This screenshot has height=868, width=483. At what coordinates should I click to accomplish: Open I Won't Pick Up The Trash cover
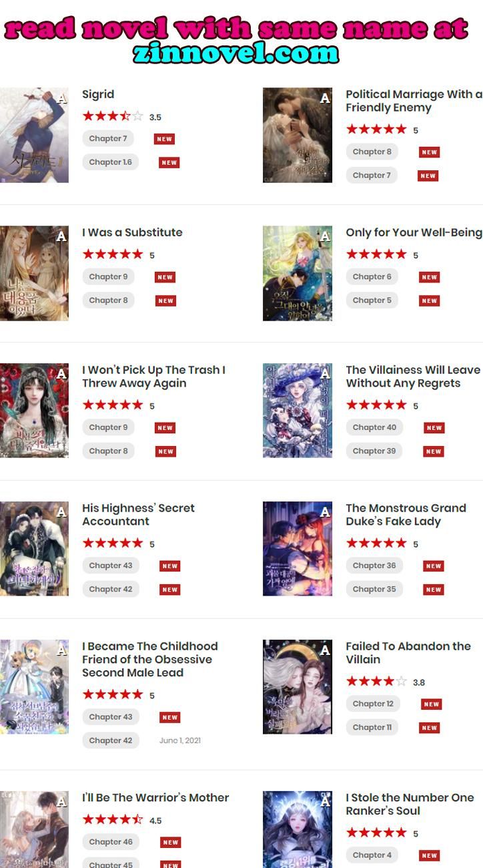tap(34, 411)
